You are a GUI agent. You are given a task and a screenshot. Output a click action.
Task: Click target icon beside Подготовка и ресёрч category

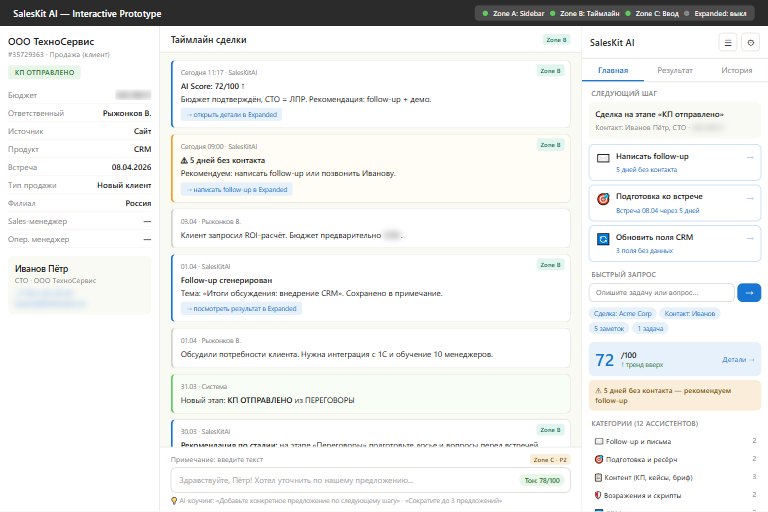click(x=599, y=459)
